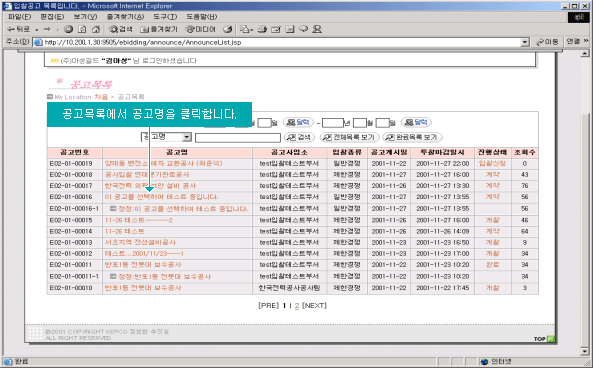Click the second 달력 calendar button
593x372 pixels.
tap(416, 122)
